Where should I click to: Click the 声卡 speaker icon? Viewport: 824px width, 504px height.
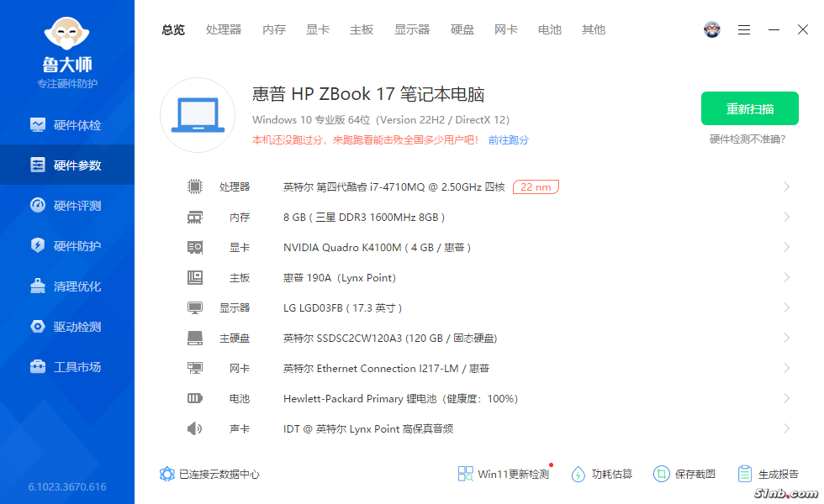click(195, 429)
